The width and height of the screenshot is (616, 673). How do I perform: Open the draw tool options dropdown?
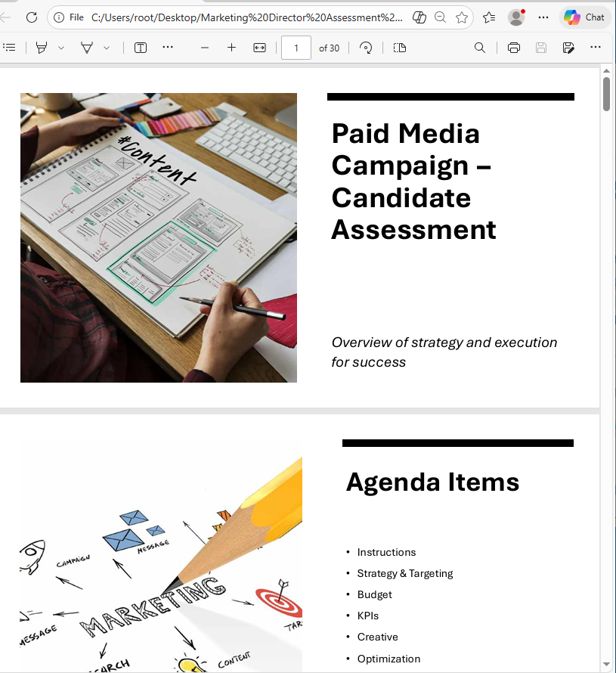coord(106,47)
